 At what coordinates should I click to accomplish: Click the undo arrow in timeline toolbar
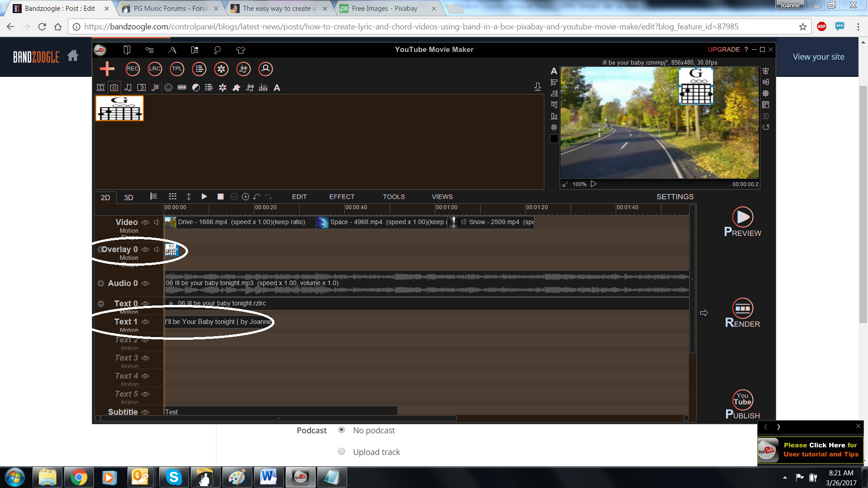(257, 197)
